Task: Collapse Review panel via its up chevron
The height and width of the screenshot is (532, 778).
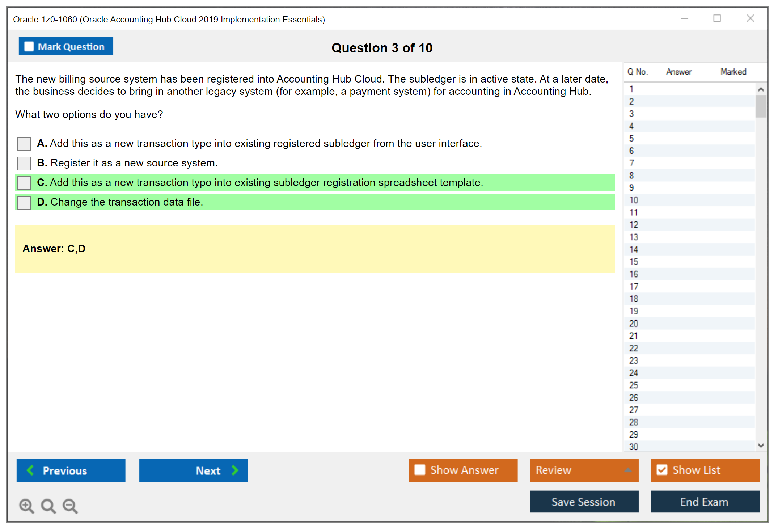Action: click(x=629, y=470)
